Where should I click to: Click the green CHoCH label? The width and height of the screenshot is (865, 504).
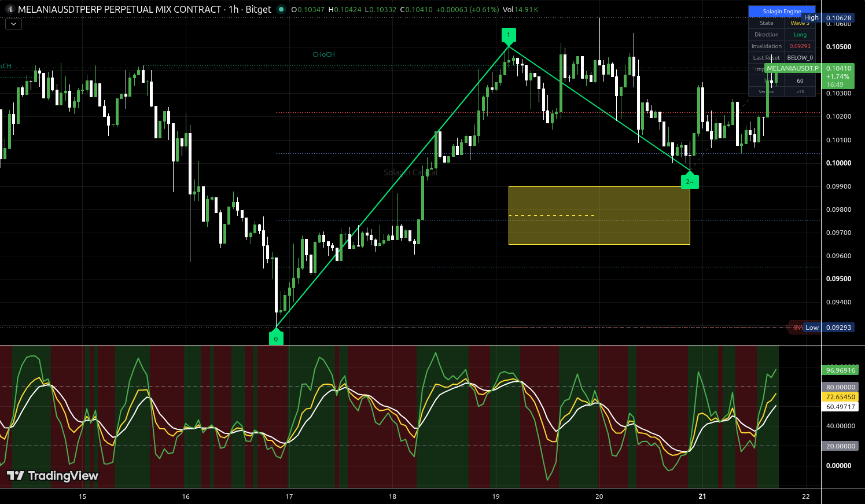click(324, 54)
